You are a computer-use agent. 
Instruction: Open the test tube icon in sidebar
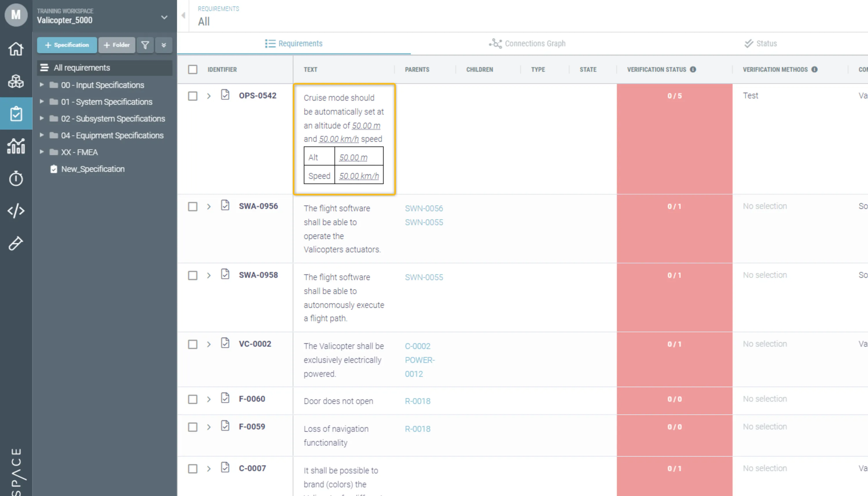click(x=16, y=243)
